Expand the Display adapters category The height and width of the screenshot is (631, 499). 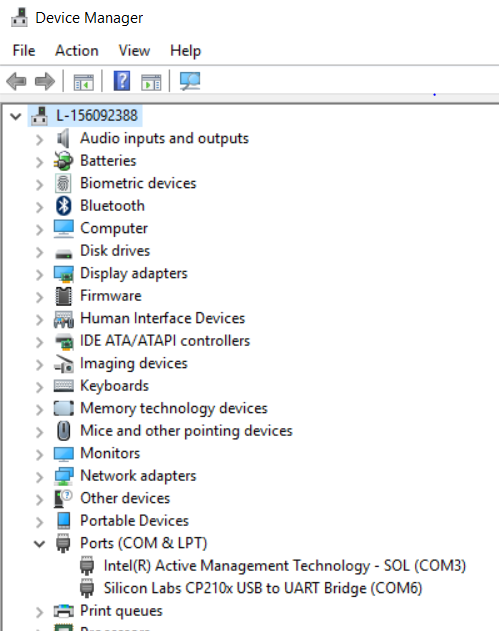click(x=39, y=274)
